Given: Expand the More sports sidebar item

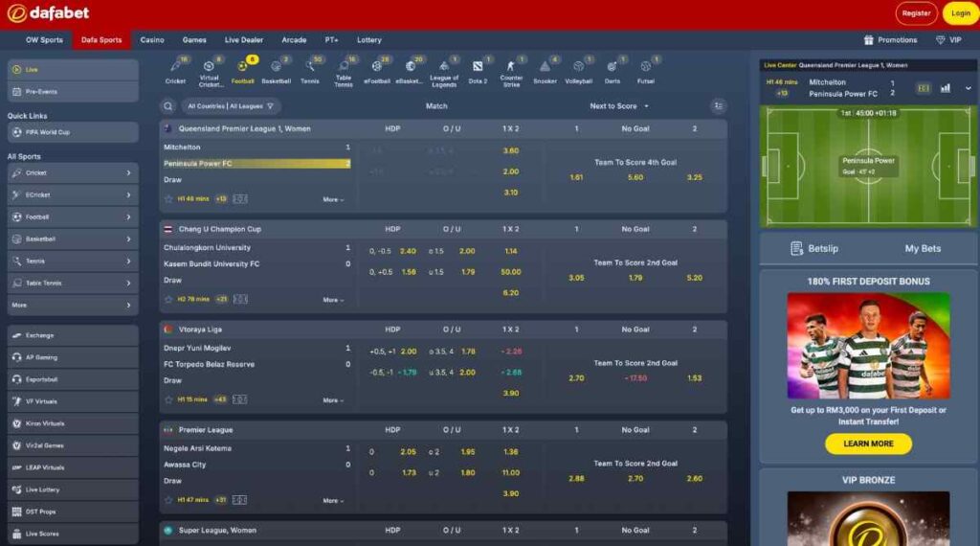Looking at the screenshot, I should tap(73, 306).
